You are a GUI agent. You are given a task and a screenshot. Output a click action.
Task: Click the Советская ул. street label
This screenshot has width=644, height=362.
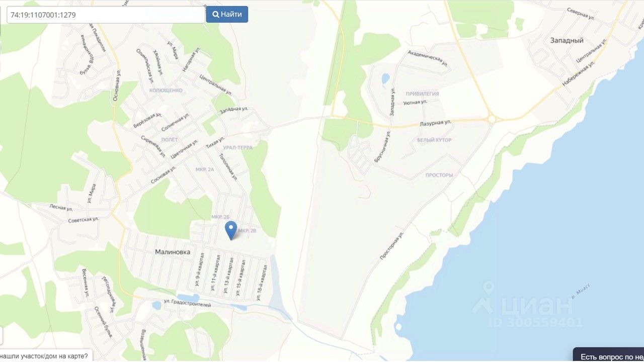click(x=84, y=220)
